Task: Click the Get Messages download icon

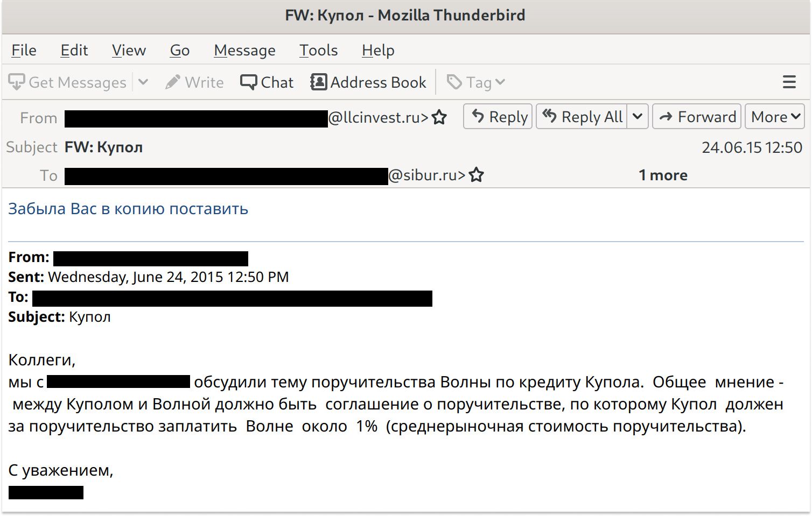Action: (17, 82)
